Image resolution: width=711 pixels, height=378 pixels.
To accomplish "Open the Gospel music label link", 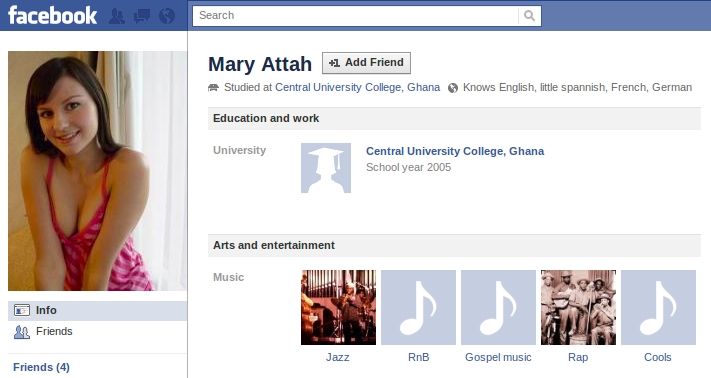I will pyautogui.click(x=498, y=357).
